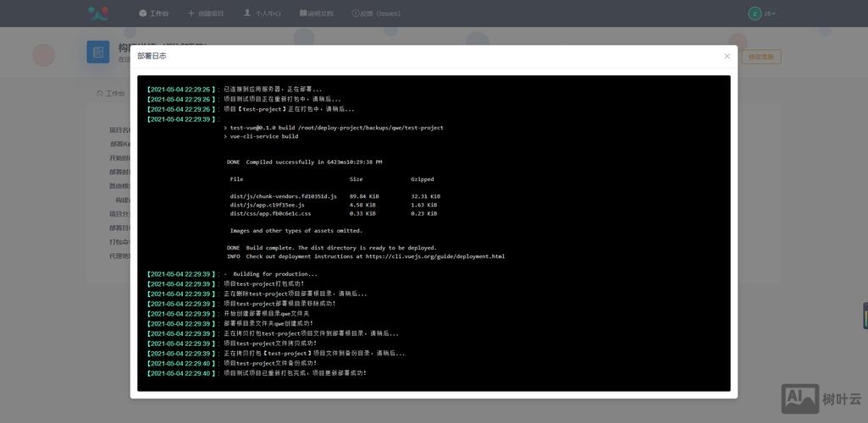Image resolution: width=868 pixels, height=423 pixels.
Task: Click the line 开始创建部署根目录qwe文件夹
Action: click(x=266, y=314)
